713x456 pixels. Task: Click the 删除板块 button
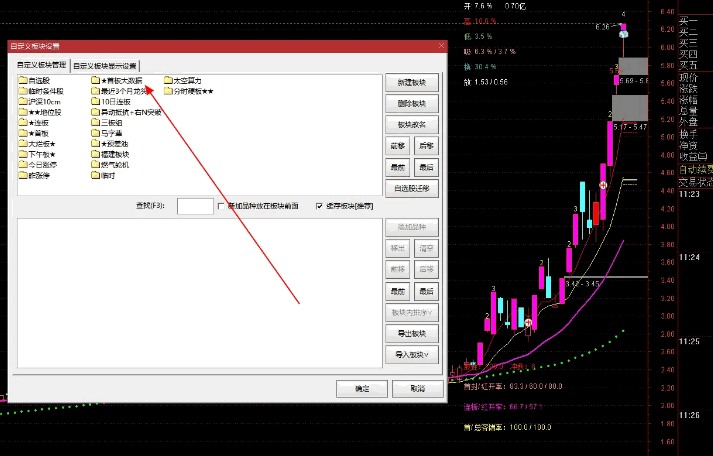tap(412, 104)
